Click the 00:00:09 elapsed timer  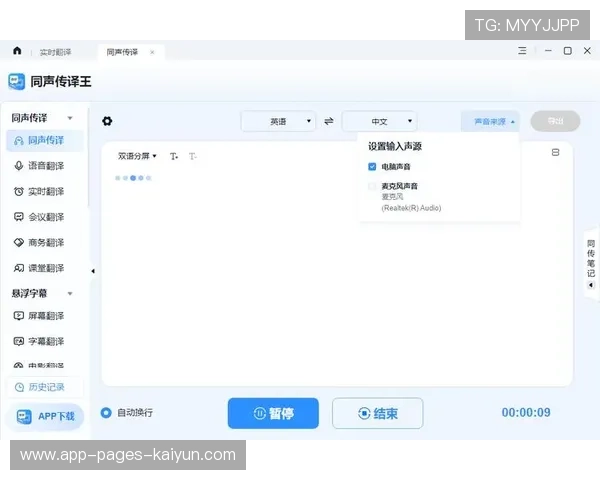(526, 413)
